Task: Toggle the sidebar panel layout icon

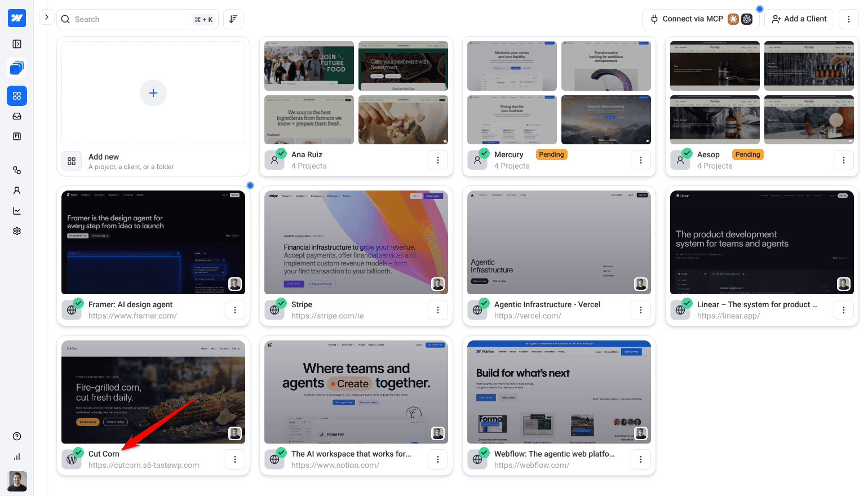Action: [x=17, y=44]
